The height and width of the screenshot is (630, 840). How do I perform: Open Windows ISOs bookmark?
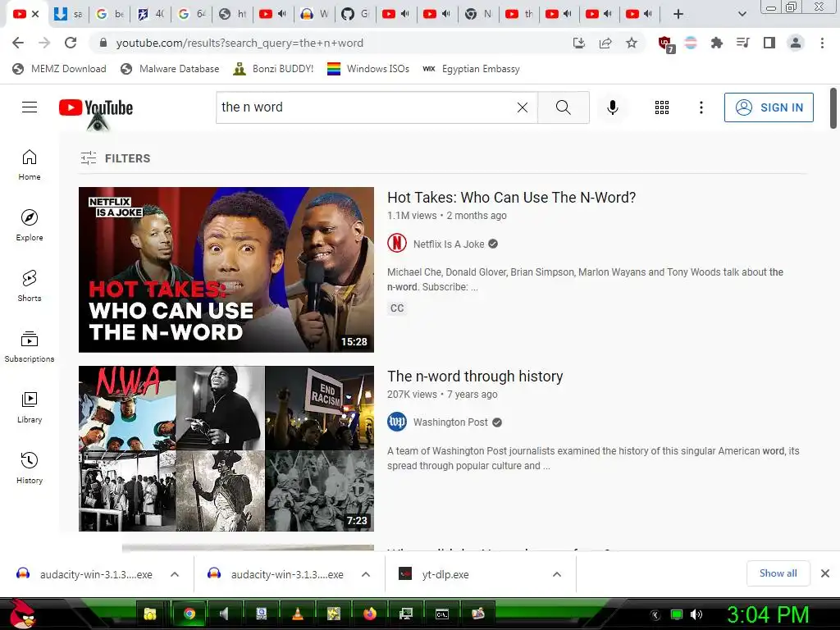pos(368,69)
